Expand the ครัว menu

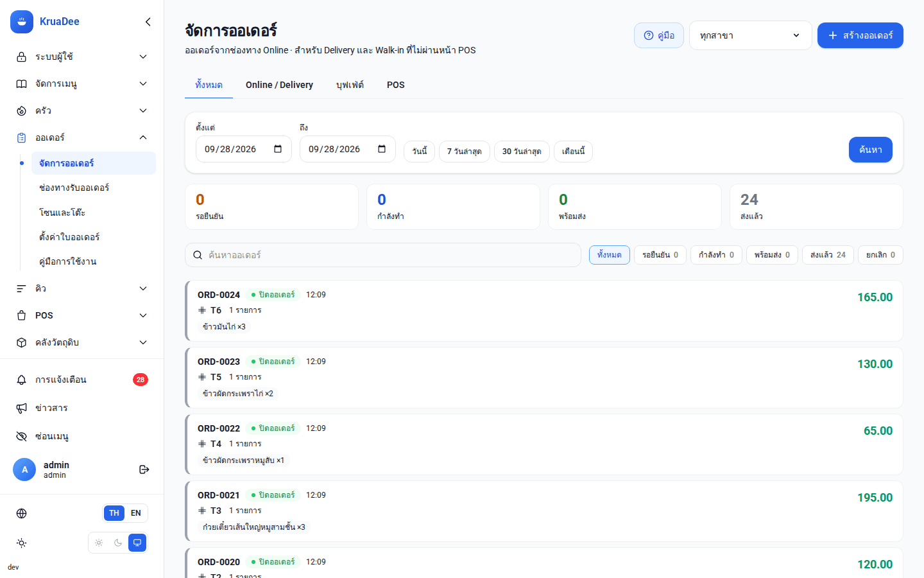82,110
